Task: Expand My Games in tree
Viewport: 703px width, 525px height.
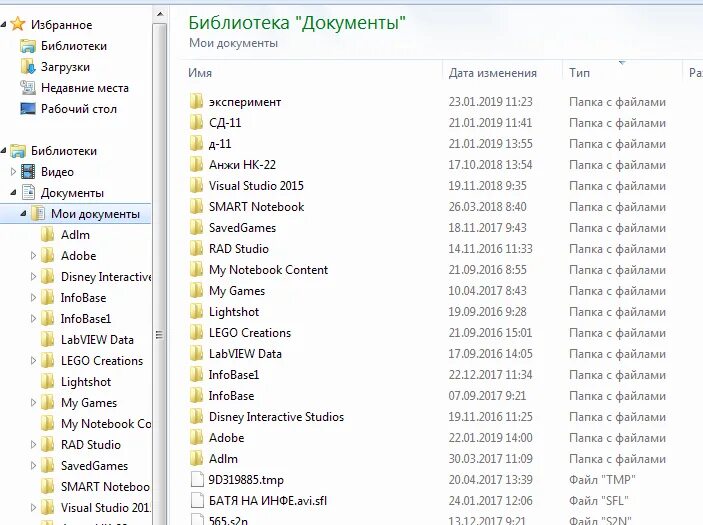Action: tap(33, 403)
